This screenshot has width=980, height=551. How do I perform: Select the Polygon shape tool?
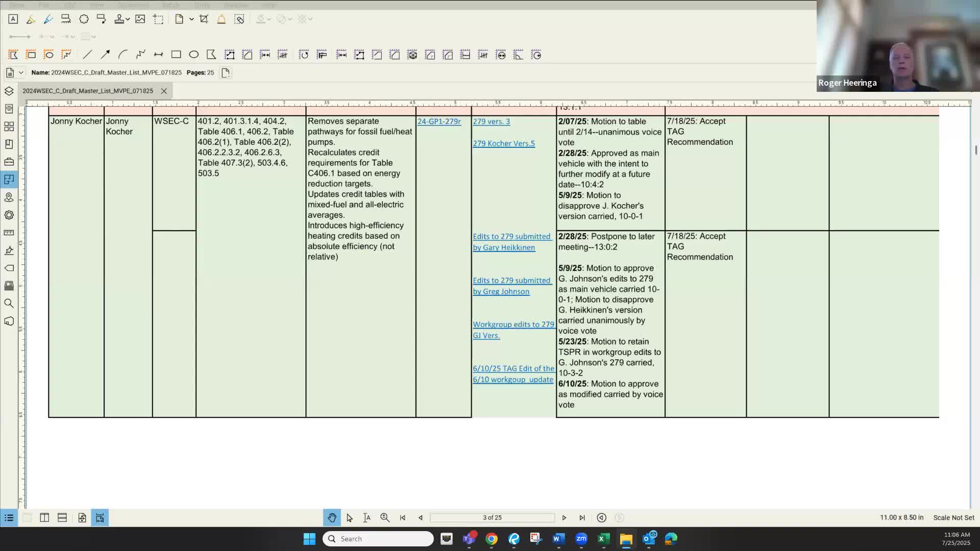click(211, 55)
